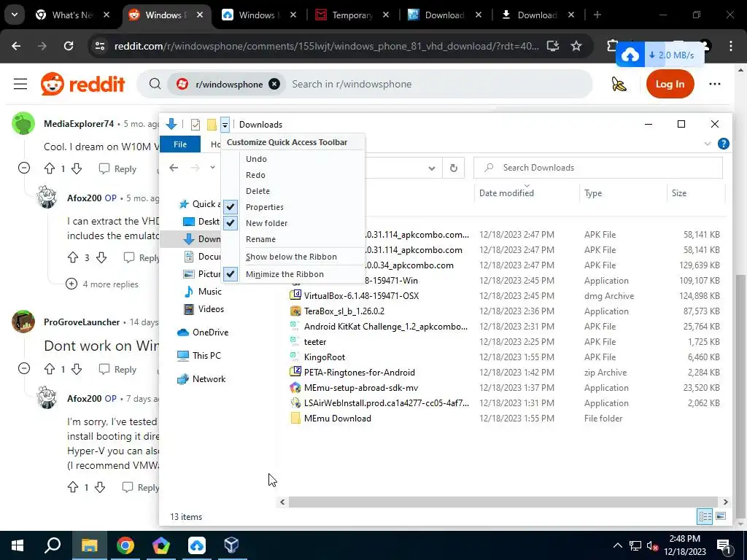The width and height of the screenshot is (747, 560).
Task: Open recent locations dropdown in Explorer
Action: [x=212, y=168]
